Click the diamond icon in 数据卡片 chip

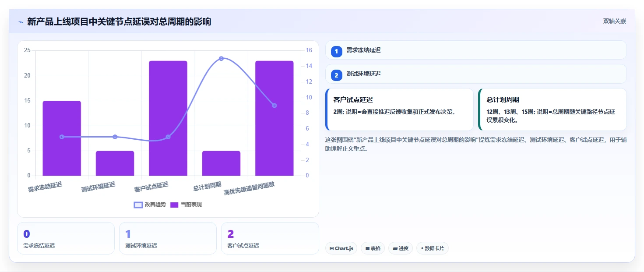coord(422,248)
